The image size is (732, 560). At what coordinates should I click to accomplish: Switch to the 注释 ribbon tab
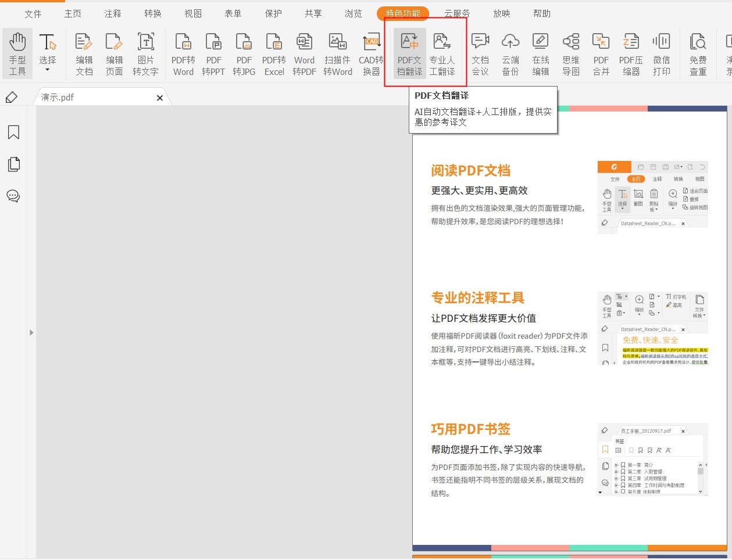[112, 13]
